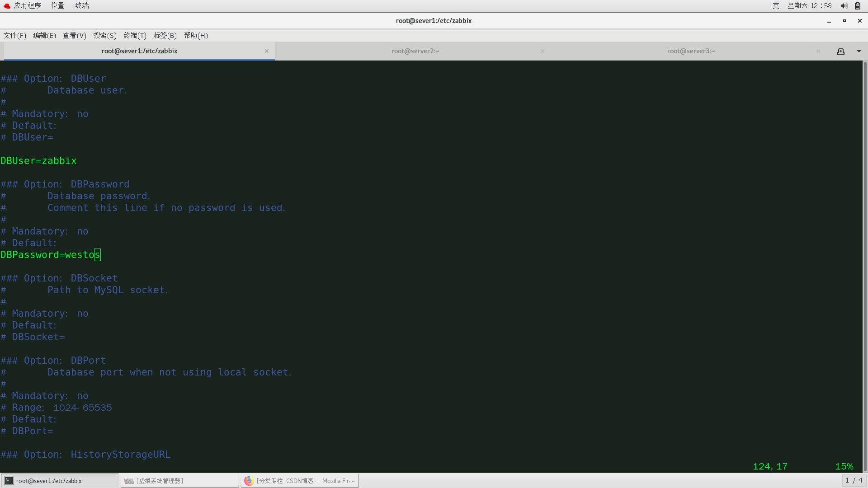The image size is (868, 488).
Task: Click 'Comment this line if no password' text
Action: tap(141, 208)
